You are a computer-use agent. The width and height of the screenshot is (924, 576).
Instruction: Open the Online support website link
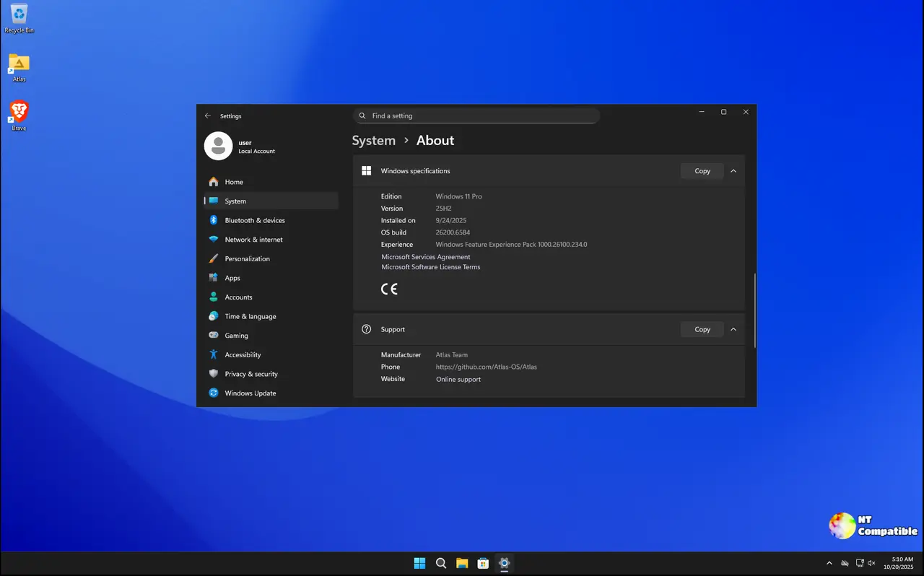[458, 379]
